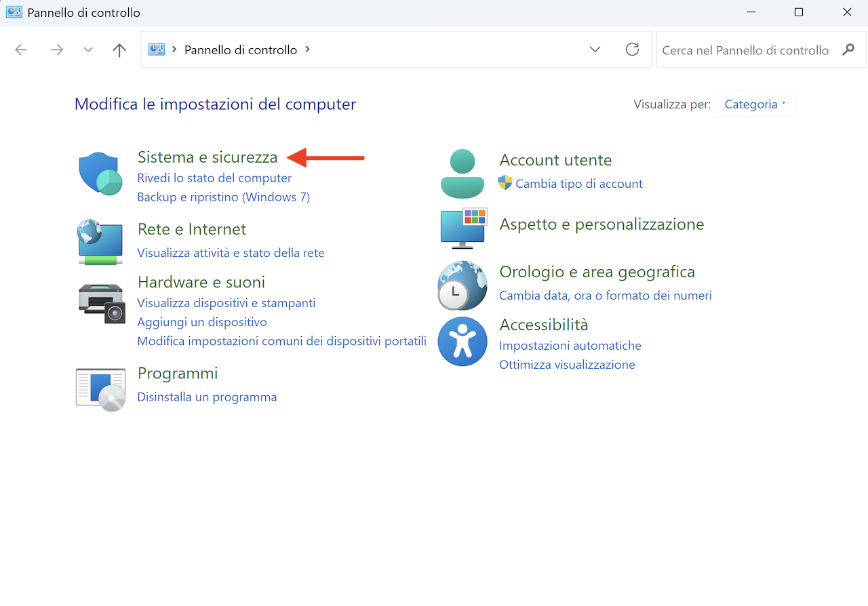The height and width of the screenshot is (606, 868).
Task: Open the Account utente category heading
Action: tap(555, 160)
